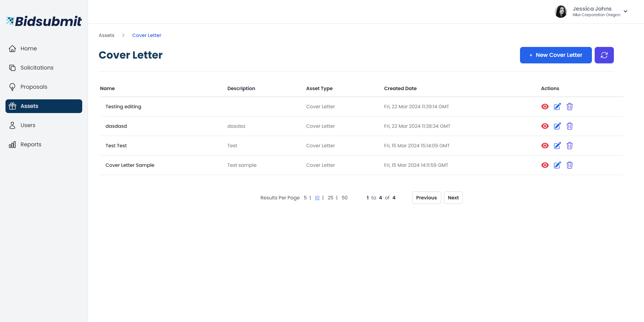Click the Next pagination button
This screenshot has width=644, height=322.
coord(453,198)
